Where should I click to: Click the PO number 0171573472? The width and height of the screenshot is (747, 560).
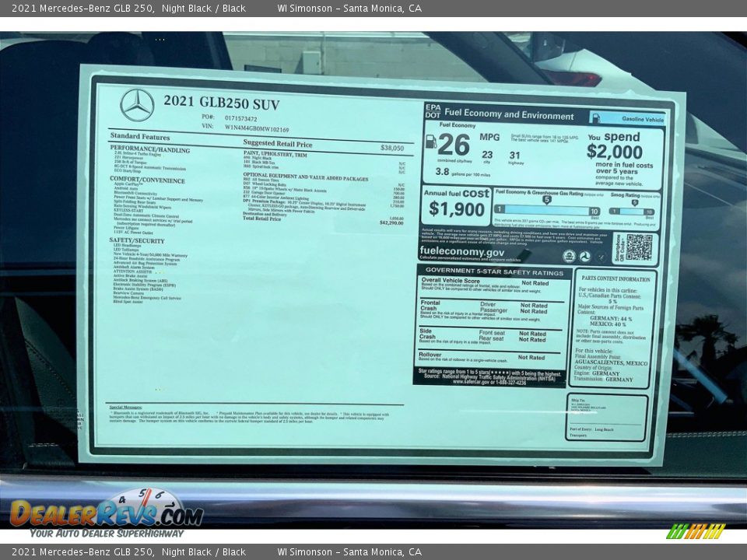coord(240,118)
